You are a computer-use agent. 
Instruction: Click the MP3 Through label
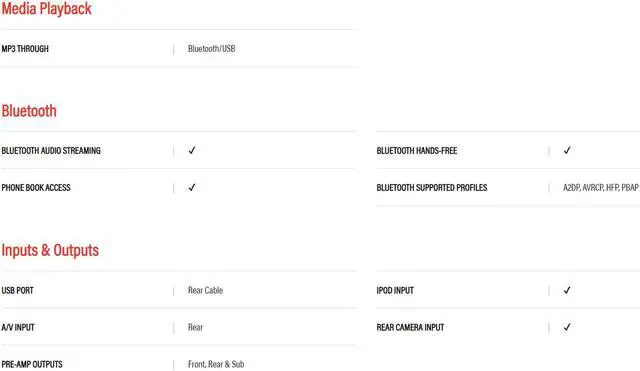[x=25, y=49]
